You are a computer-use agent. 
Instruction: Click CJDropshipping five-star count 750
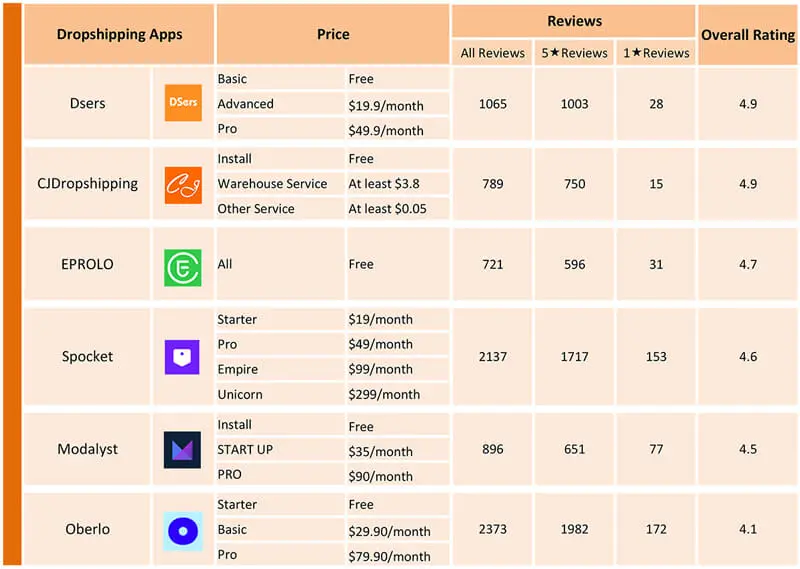pos(574,184)
